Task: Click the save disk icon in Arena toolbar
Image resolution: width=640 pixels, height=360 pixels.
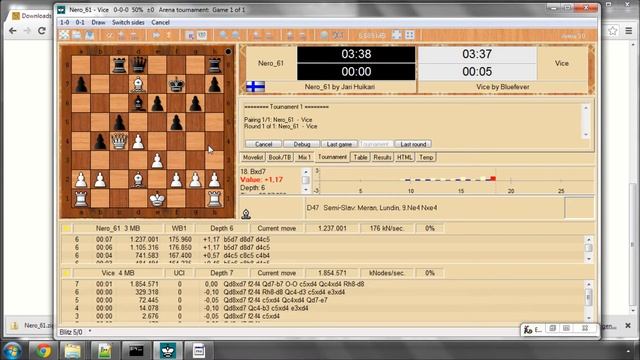Action: point(89,35)
